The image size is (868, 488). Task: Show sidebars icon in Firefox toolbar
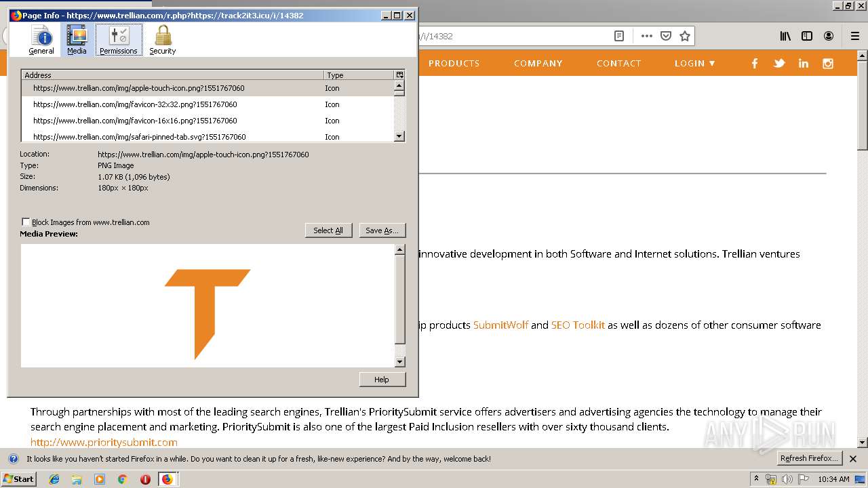807,36
